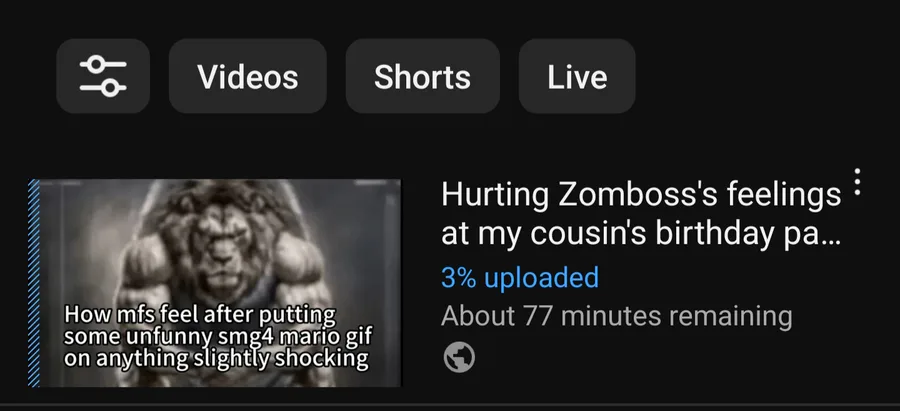
Task: Click the thumbnail caption about smg4 mario gif
Action: coord(218,336)
